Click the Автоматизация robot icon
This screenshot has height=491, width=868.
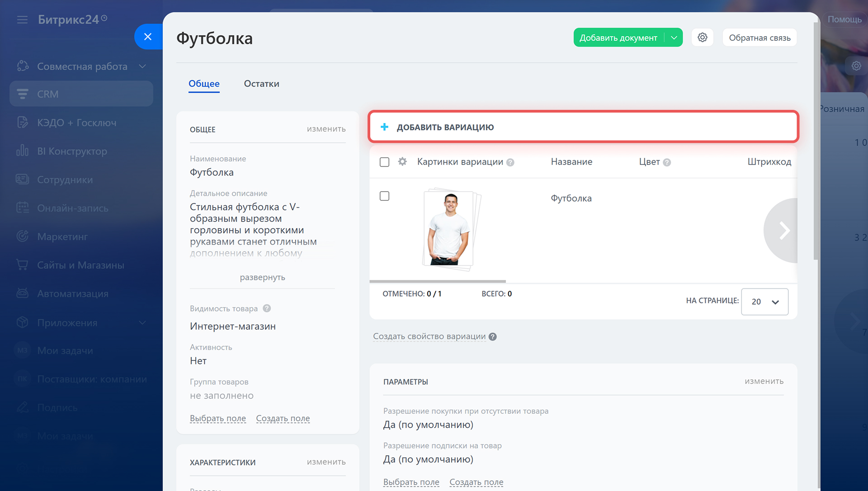23,293
